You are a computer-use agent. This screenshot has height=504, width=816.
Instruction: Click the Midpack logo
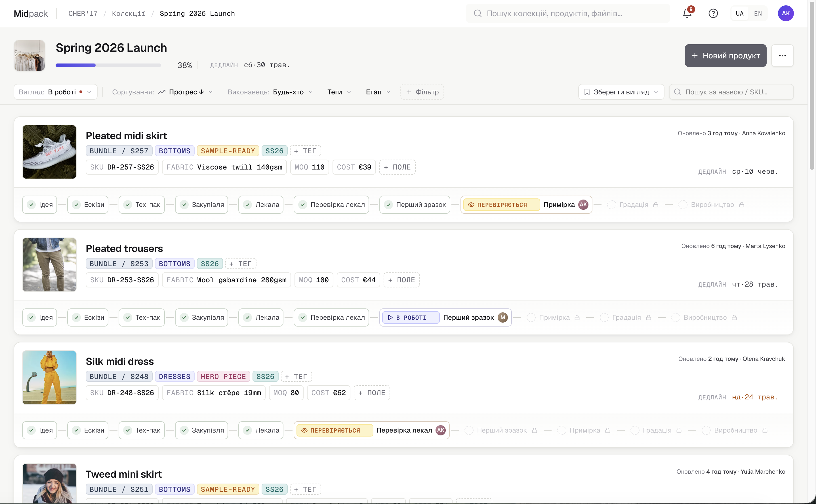point(31,13)
